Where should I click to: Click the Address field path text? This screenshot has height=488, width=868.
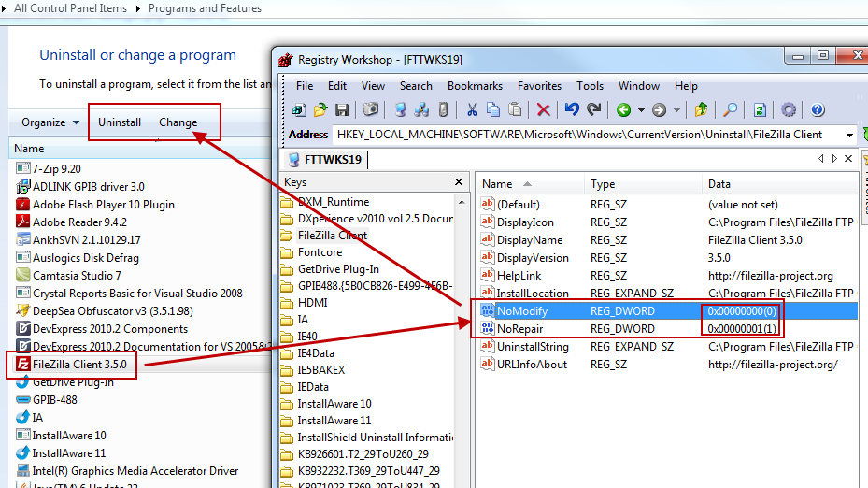coord(579,135)
